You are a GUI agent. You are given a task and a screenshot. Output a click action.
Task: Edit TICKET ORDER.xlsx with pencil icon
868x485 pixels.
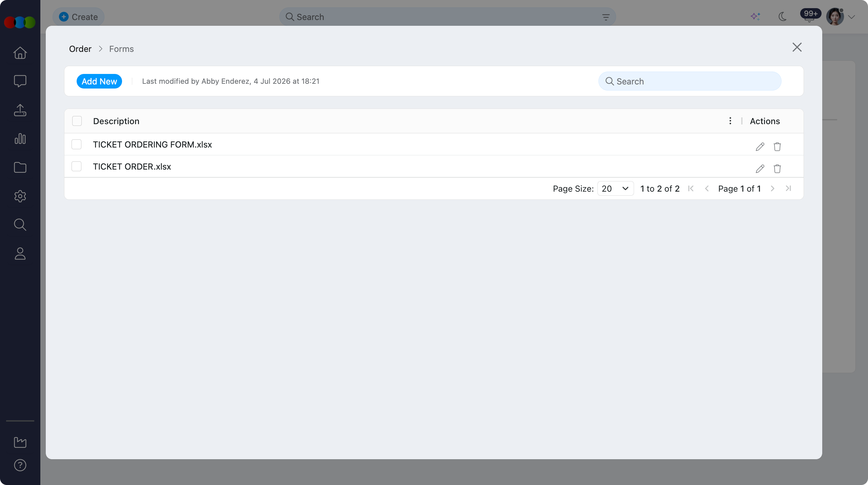tap(760, 169)
